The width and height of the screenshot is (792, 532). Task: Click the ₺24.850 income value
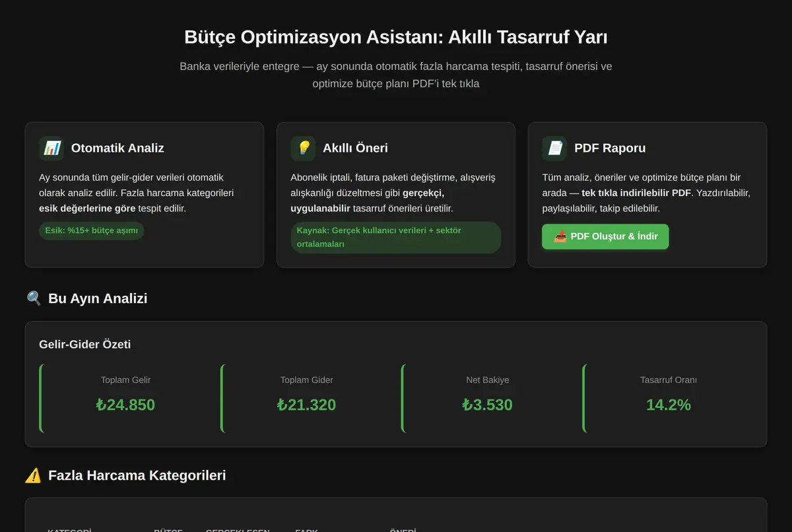point(125,405)
